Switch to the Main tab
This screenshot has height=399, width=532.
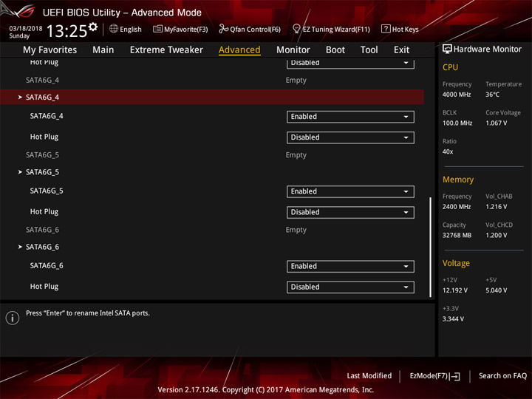click(103, 50)
